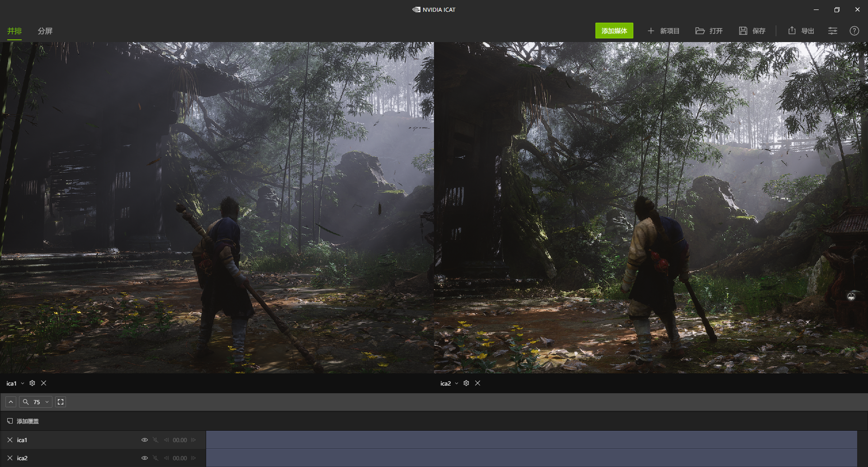Click the 添加覆盖 overlay icon

click(x=9, y=421)
